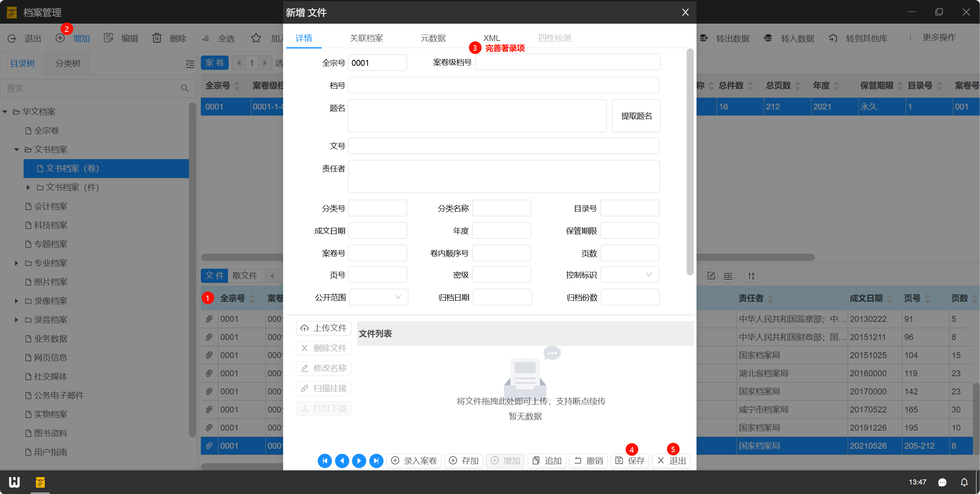Click the 转出数据 toolbar icon
The width and height of the screenshot is (980, 494).
(x=704, y=38)
